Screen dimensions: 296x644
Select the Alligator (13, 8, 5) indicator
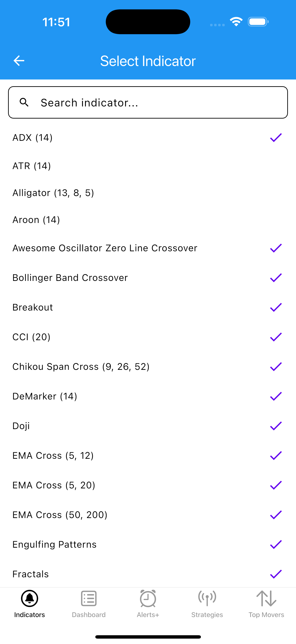(x=148, y=193)
